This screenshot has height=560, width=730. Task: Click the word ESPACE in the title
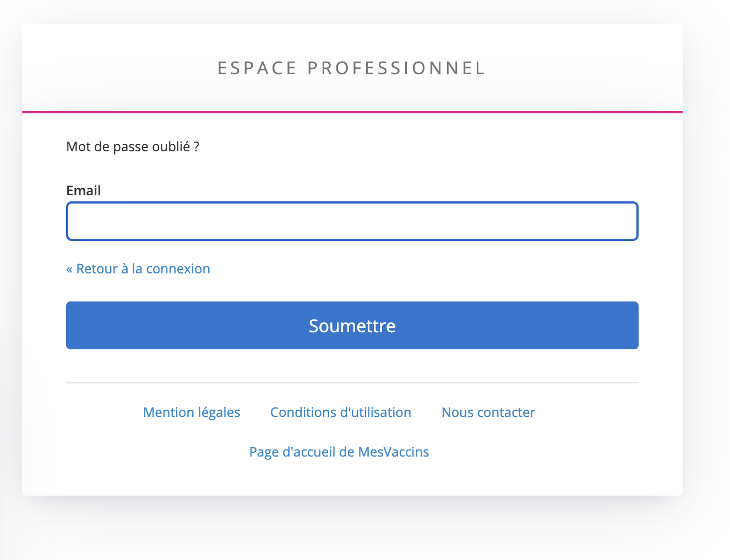[258, 68]
